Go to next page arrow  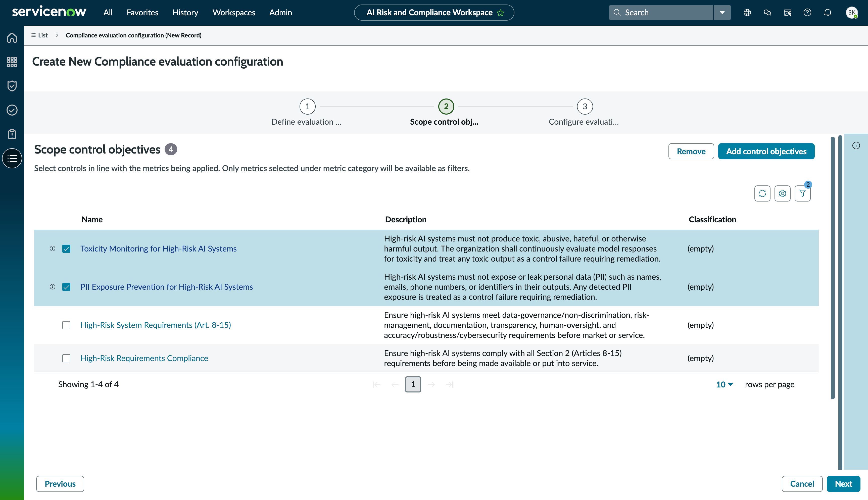pyautogui.click(x=431, y=384)
